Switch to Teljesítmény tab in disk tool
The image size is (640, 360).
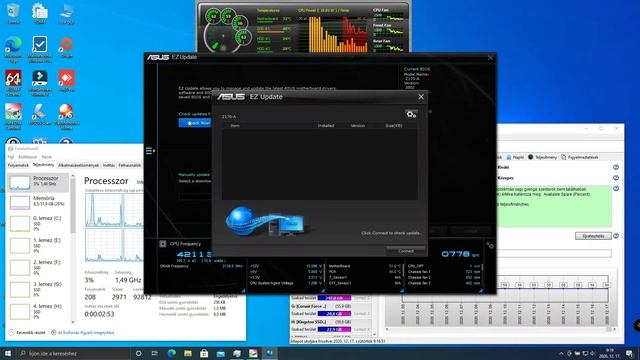point(542,157)
